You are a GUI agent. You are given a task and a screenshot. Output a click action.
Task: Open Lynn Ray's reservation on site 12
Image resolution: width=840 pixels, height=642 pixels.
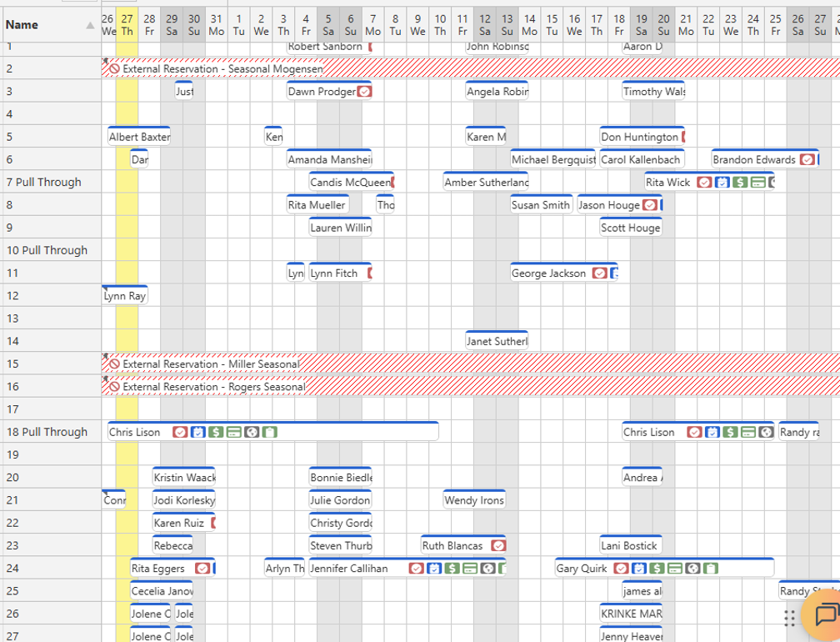tap(125, 295)
